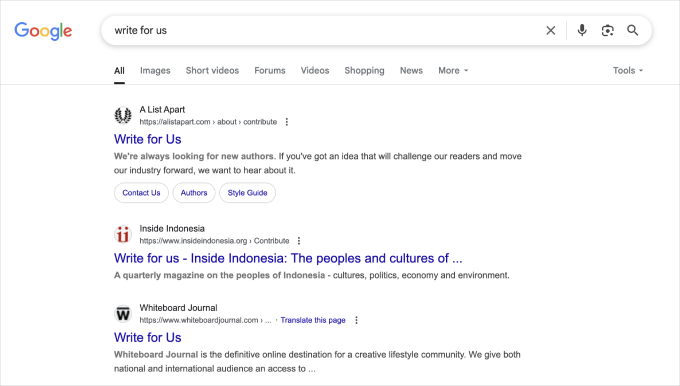
Task: Switch to the Short videos tab
Action: click(212, 70)
